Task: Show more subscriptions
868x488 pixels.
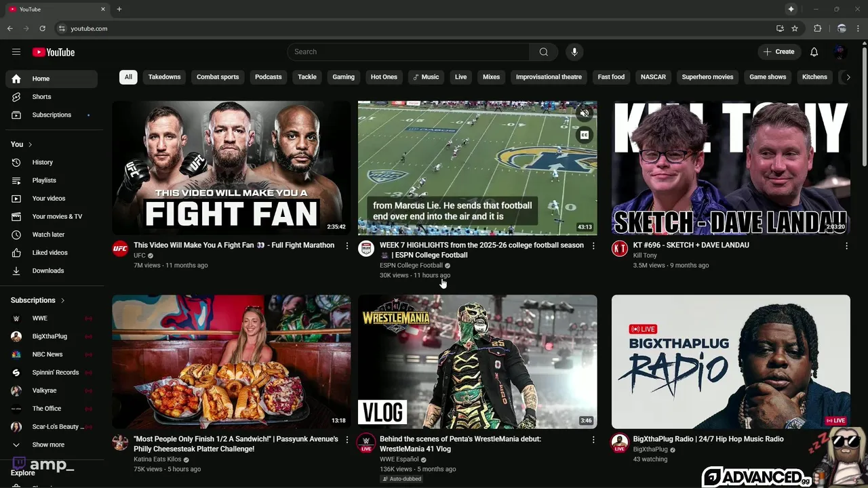Action: 52,445
